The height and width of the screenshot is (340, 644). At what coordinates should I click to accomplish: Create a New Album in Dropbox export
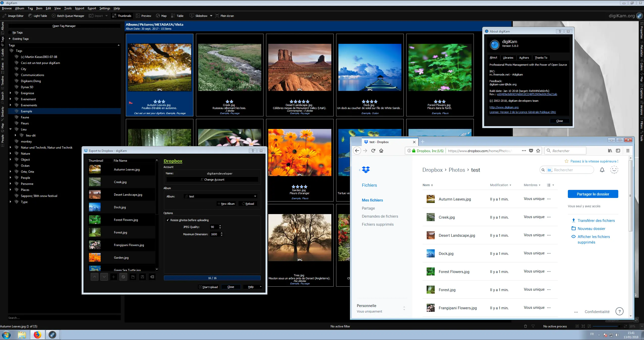coord(226,204)
